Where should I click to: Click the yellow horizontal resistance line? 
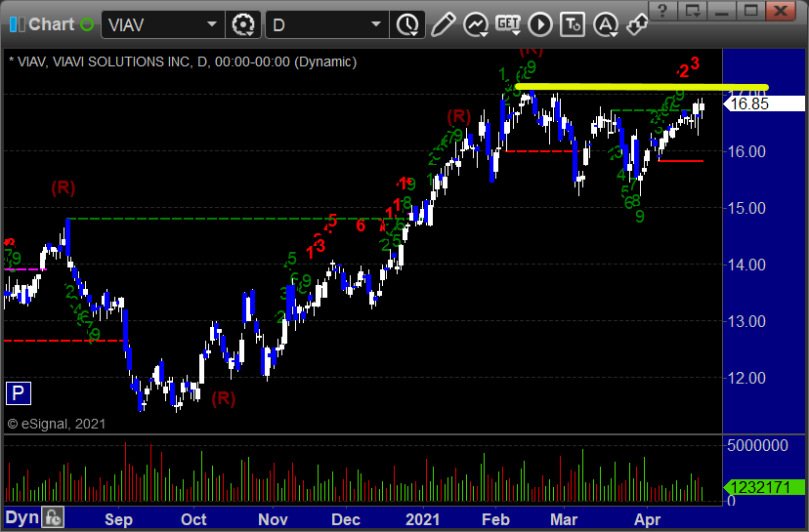coord(642,87)
